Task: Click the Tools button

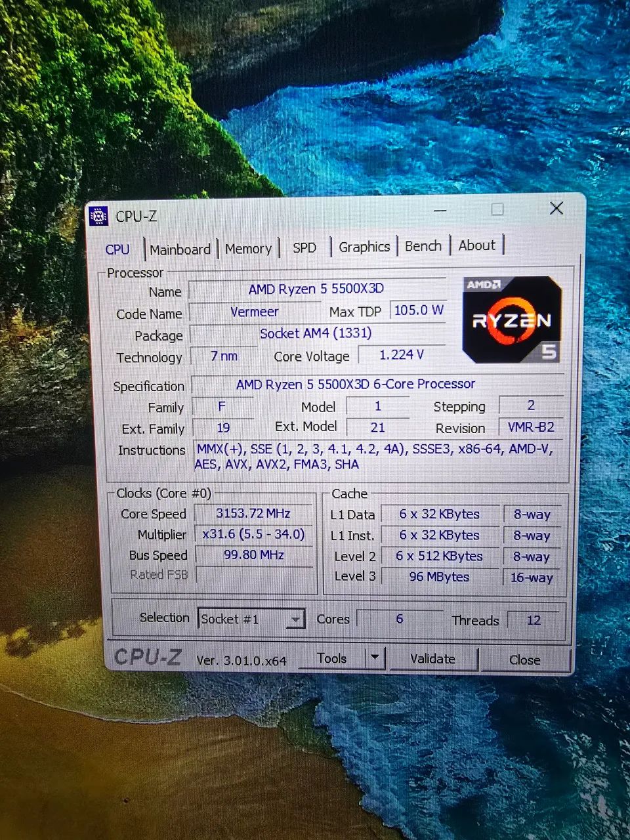Action: tap(331, 658)
